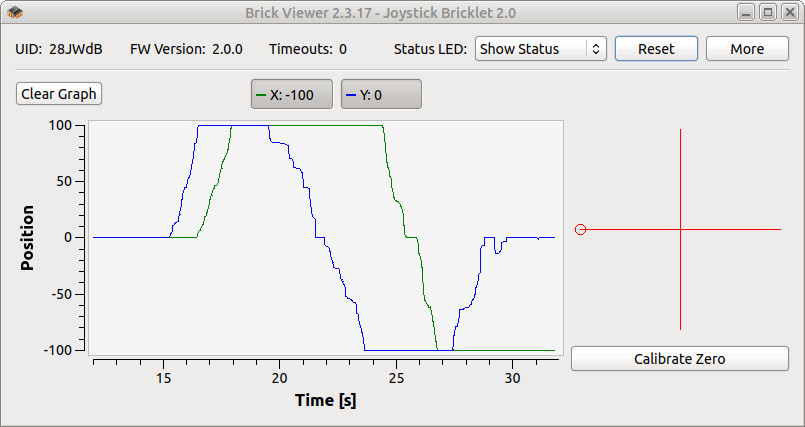Maximize the Brick Viewer window
The width and height of the screenshot is (805, 427).
pos(768,12)
